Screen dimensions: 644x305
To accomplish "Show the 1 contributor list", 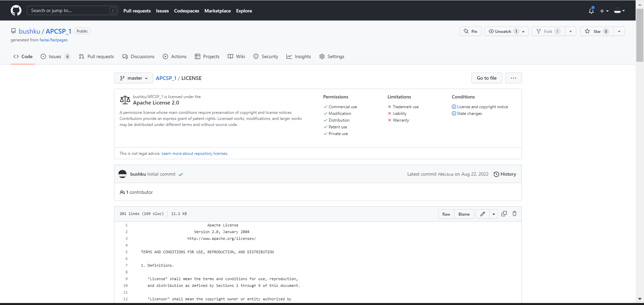I will pos(136,192).
